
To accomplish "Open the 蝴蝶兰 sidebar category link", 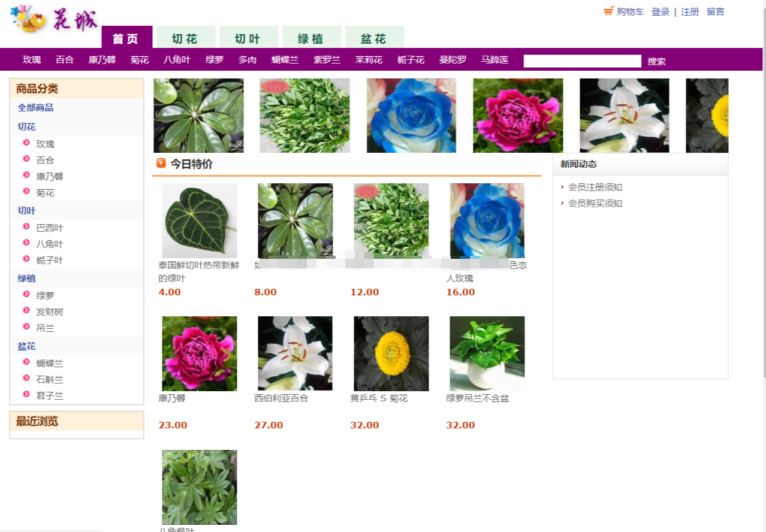I will 50,364.
